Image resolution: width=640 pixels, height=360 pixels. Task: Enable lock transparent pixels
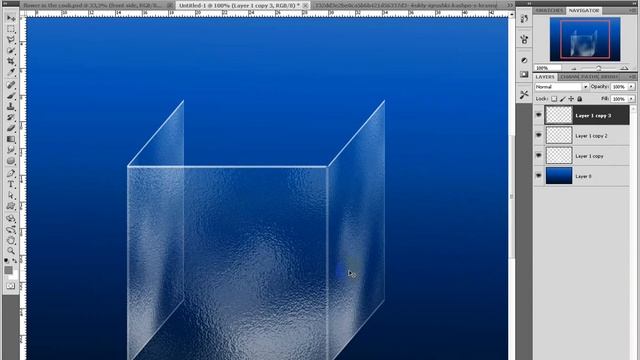point(554,99)
